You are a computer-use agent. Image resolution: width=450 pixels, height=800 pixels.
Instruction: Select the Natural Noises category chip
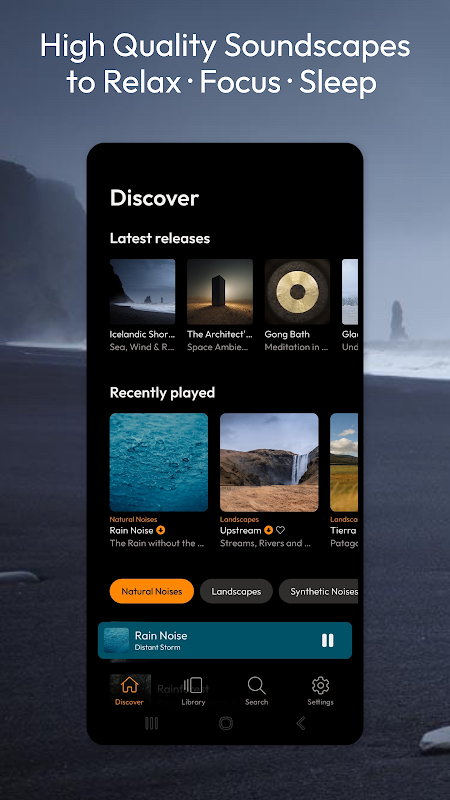click(152, 591)
